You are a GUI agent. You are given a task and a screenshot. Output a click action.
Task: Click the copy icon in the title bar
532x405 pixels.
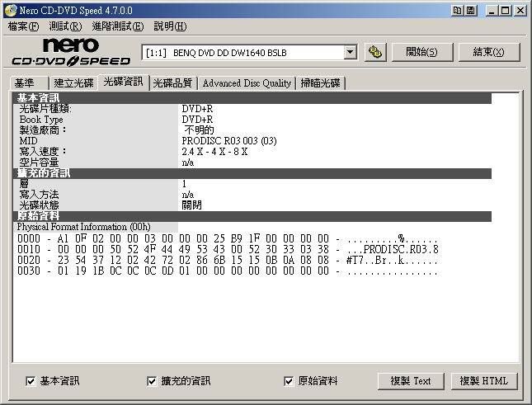[x=458, y=11]
